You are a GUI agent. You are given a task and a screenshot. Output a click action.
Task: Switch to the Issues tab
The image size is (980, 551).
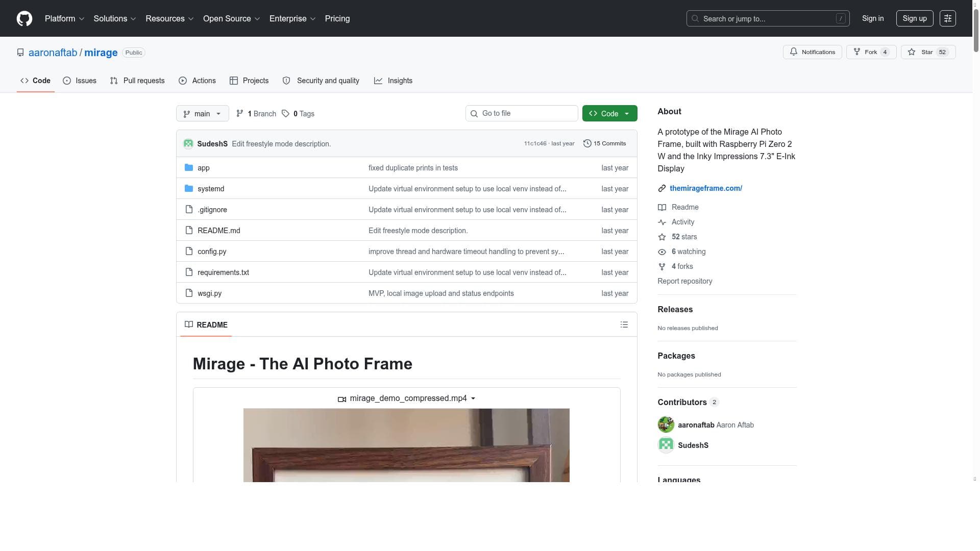click(x=80, y=81)
